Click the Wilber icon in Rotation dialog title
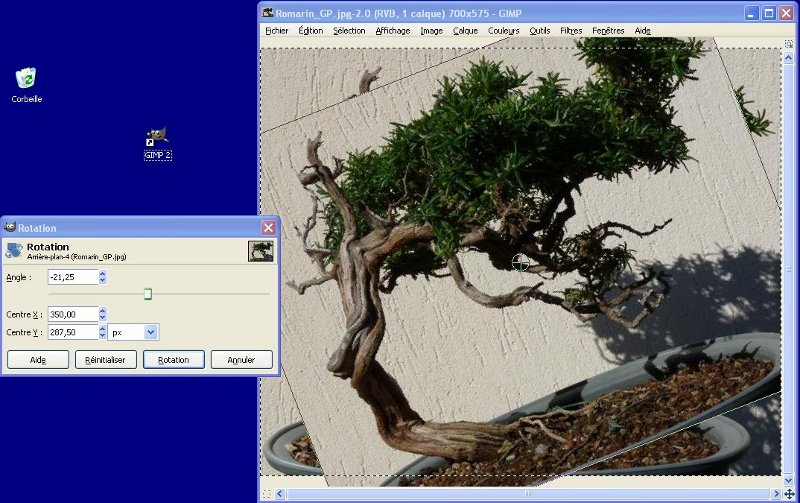The width and height of the screenshot is (800, 503). (x=10, y=227)
